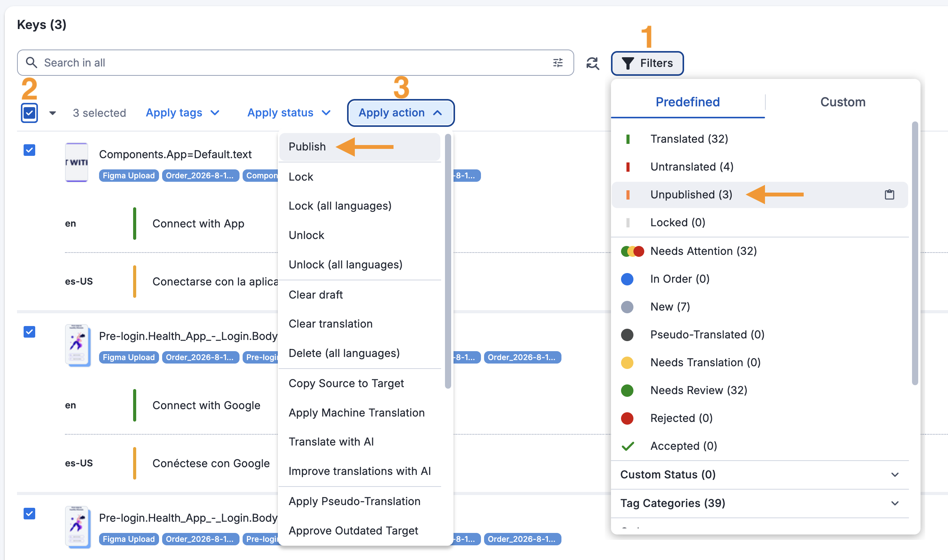Click the magnifier icon in search bar
The width and height of the screenshot is (948, 560).
pyautogui.click(x=31, y=63)
